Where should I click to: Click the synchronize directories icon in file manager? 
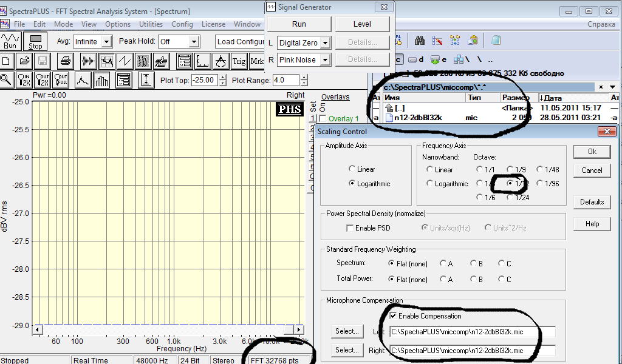pos(455,41)
